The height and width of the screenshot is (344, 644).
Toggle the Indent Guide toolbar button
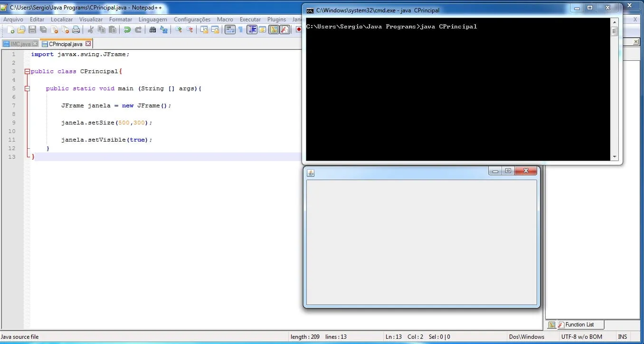pos(252,29)
